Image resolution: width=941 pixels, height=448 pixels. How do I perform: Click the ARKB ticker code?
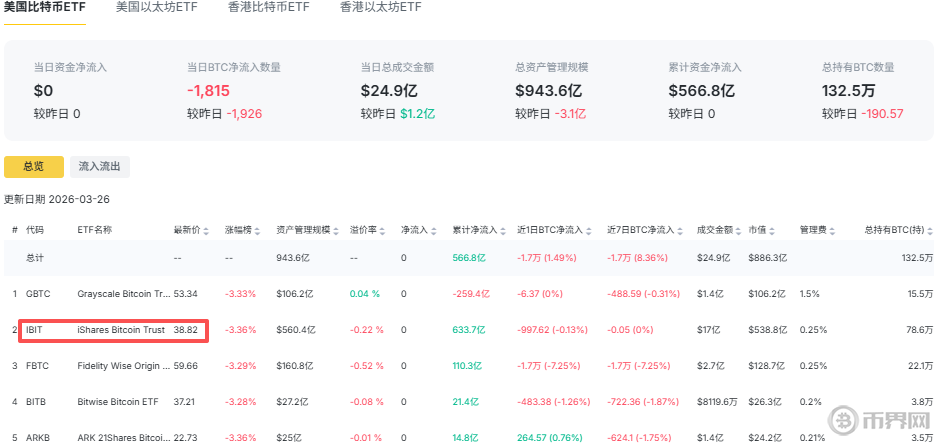(x=38, y=438)
